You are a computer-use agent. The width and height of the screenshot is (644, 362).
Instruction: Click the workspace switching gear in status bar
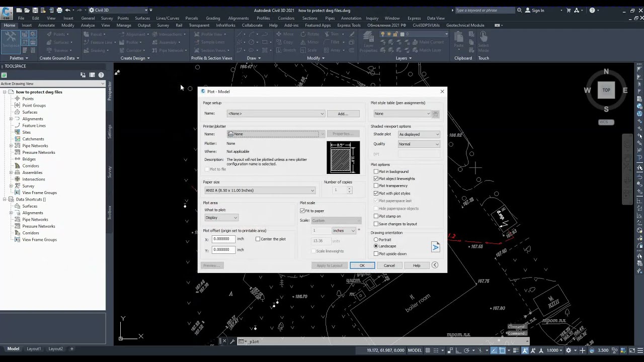click(x=569, y=350)
